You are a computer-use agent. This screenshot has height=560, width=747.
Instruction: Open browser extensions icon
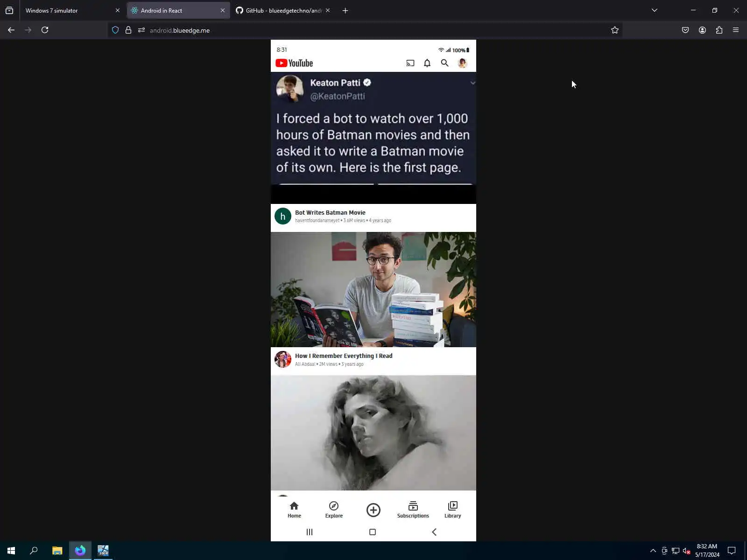[x=719, y=30]
